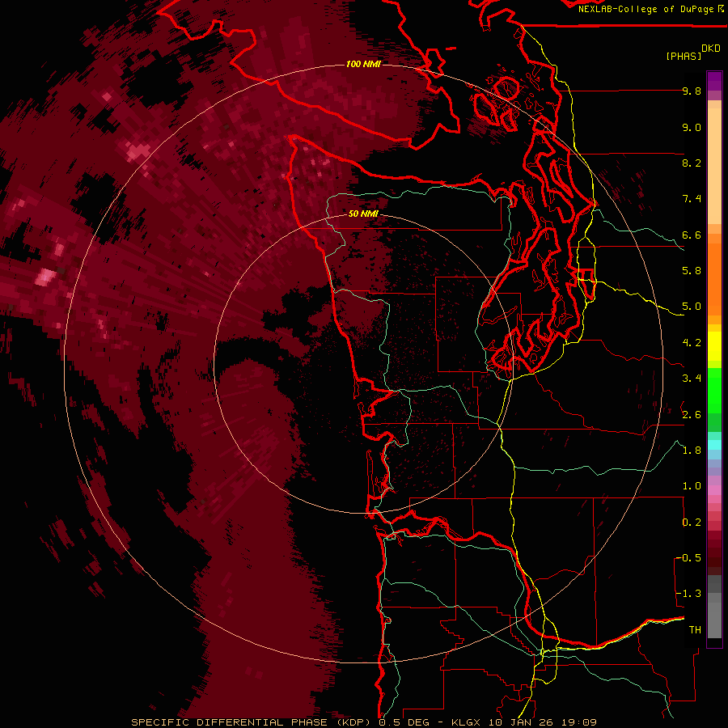
Task: Click the green color bar segment
Action: point(714,390)
